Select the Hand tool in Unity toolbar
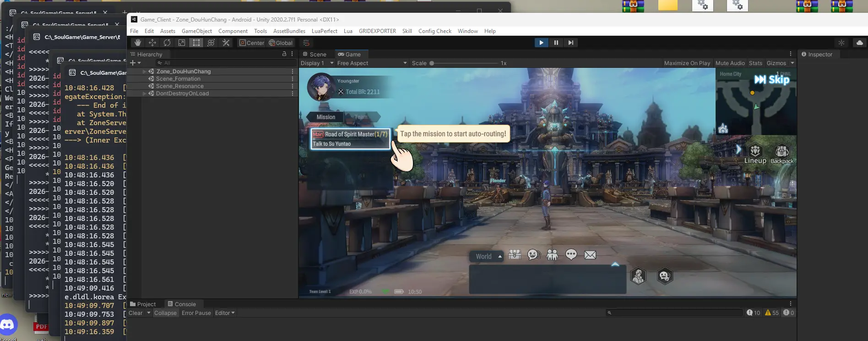The width and height of the screenshot is (868, 341). [x=137, y=43]
